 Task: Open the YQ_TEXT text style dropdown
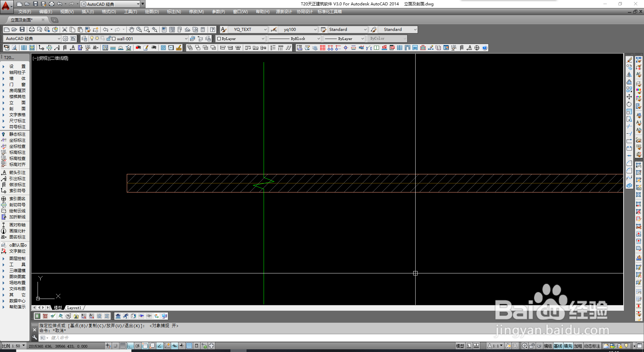(248, 30)
